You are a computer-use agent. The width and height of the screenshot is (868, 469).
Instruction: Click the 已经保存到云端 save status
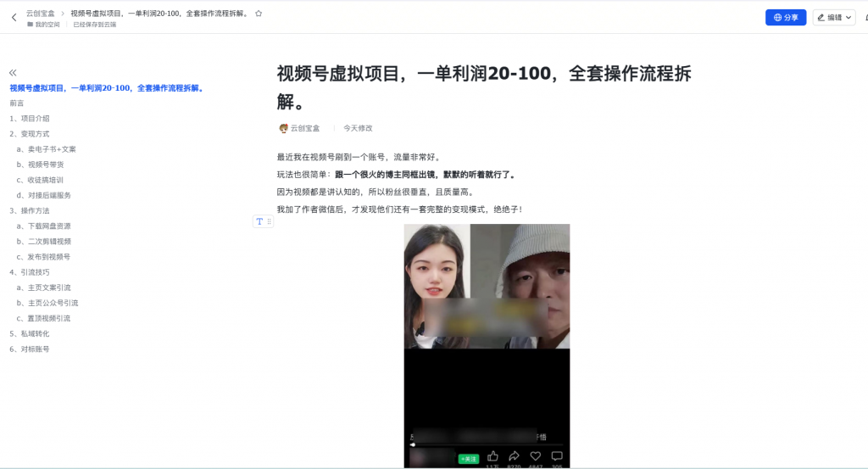tap(95, 25)
